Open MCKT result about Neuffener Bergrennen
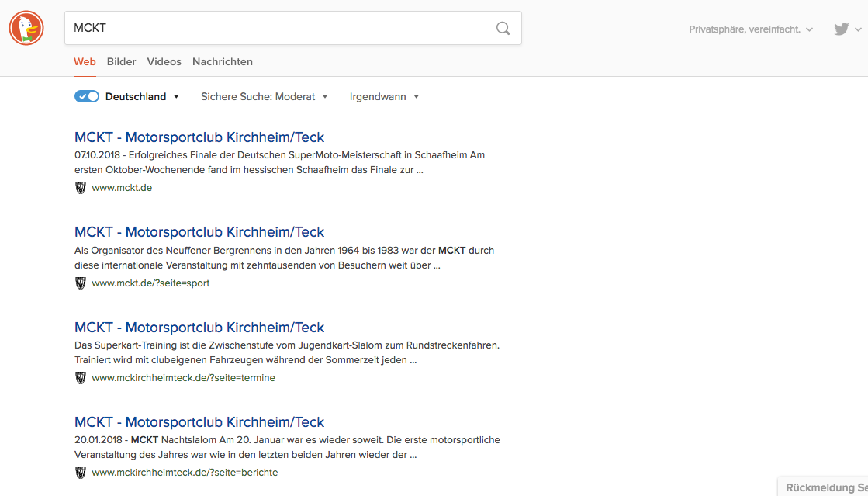This screenshot has height=496, width=868. coord(199,231)
